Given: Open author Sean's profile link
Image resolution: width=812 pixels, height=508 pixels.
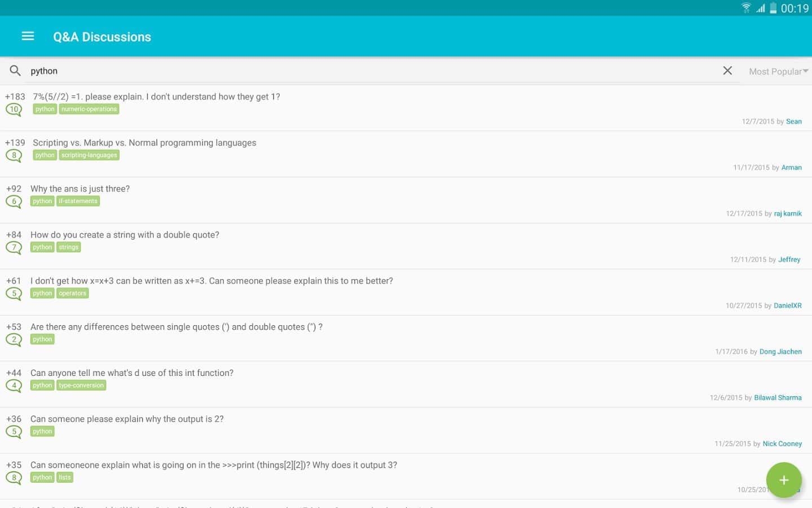Looking at the screenshot, I should click(793, 121).
